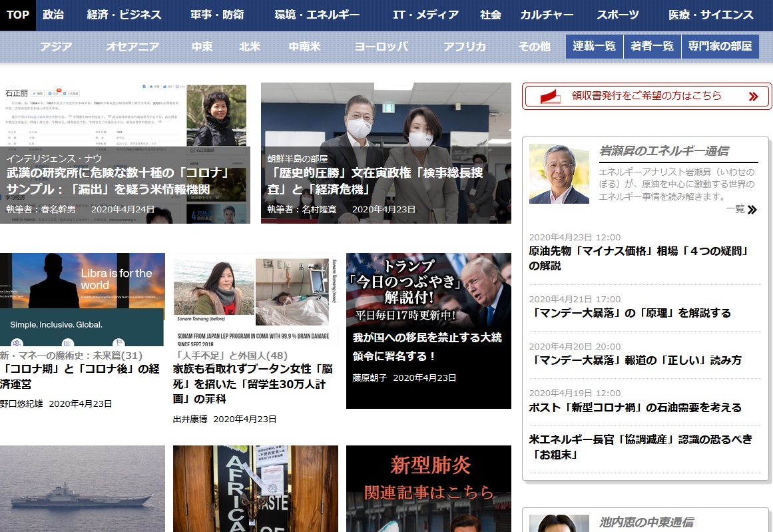The width and height of the screenshot is (773, 532).
Task: Open 「人手不足」と外国人(48) series link
Action: coord(230,355)
